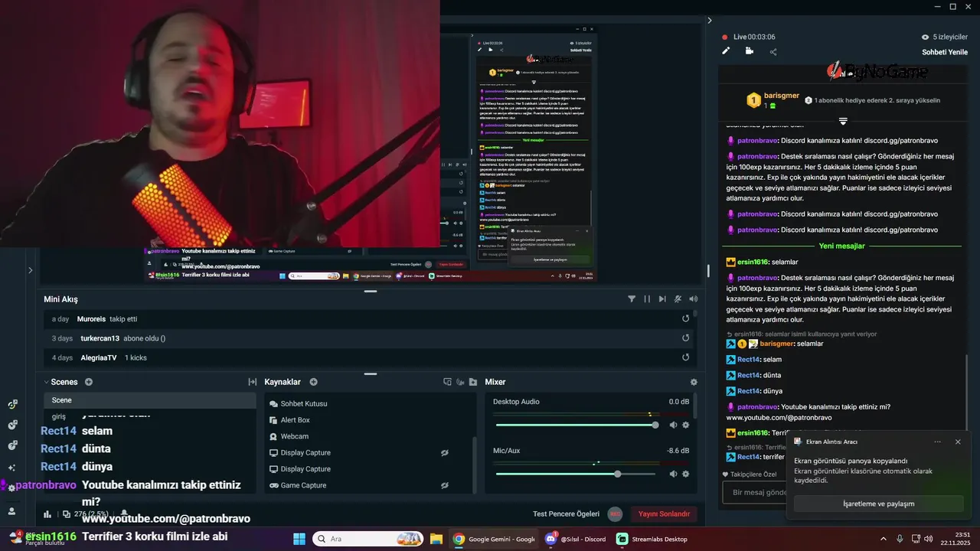The image size is (980, 551).
Task: Open the user account icon in left sidebar
Action: tap(11, 511)
